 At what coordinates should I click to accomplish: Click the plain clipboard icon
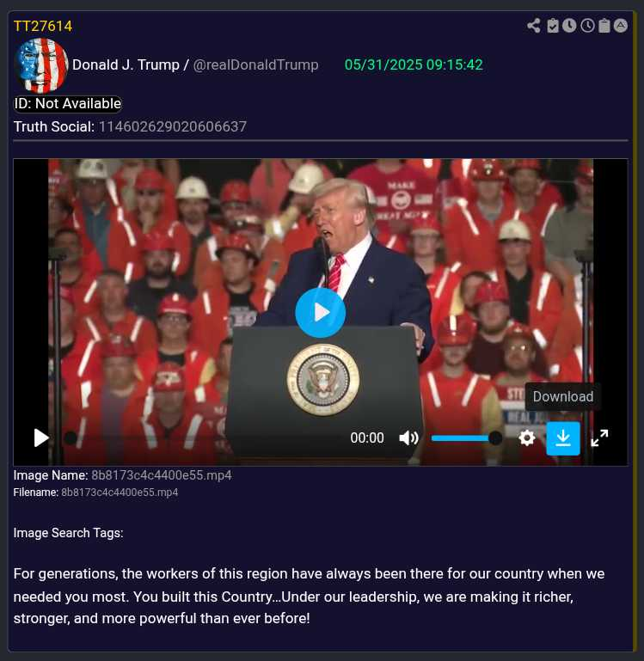pyautogui.click(x=604, y=26)
